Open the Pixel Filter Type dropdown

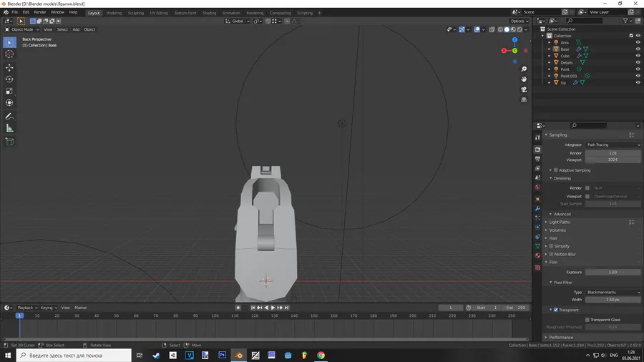click(x=613, y=292)
